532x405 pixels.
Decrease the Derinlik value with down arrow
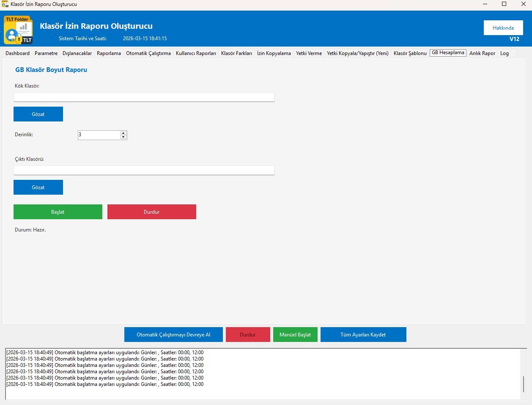click(123, 137)
